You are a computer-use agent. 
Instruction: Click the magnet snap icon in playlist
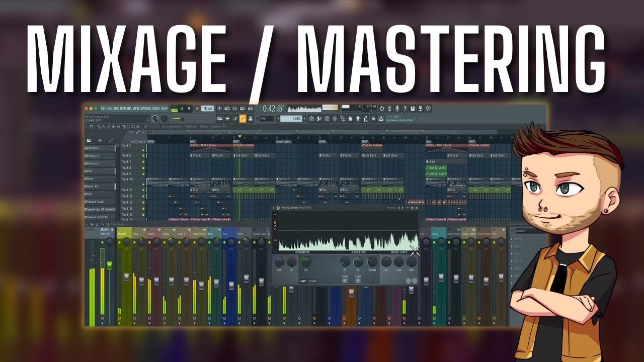[x=91, y=127]
